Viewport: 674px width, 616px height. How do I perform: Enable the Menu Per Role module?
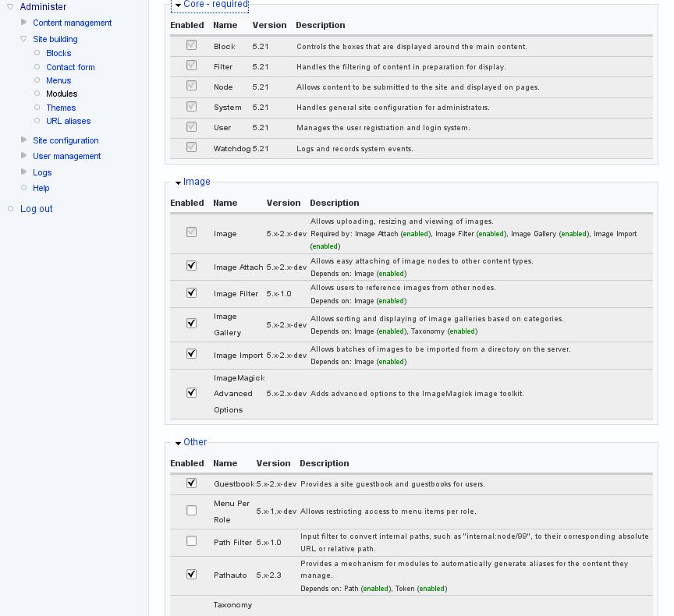tap(191, 511)
